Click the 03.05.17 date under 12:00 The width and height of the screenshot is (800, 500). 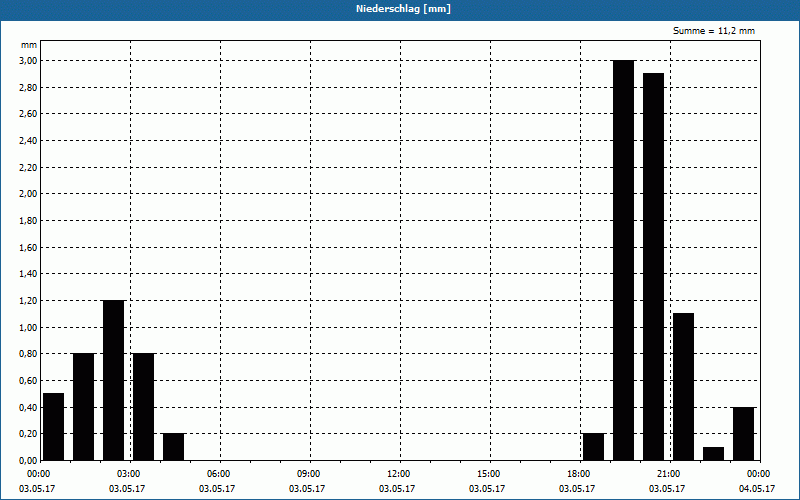[x=397, y=489]
